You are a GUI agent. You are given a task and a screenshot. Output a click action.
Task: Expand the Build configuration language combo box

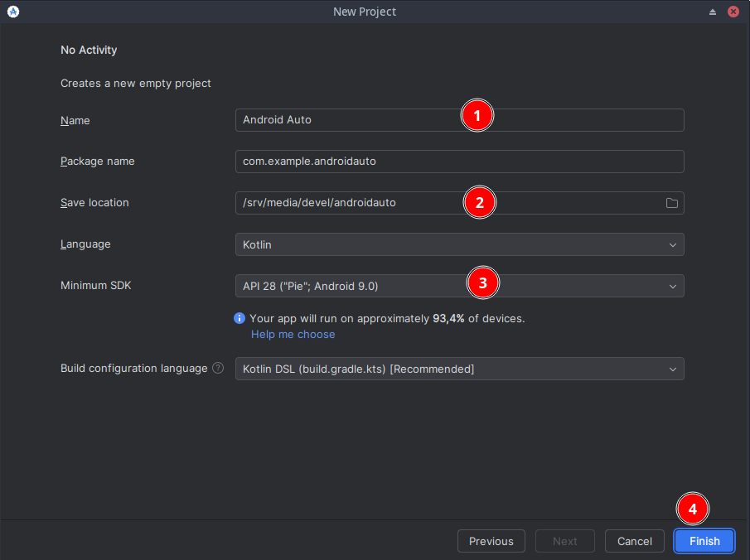(459, 369)
